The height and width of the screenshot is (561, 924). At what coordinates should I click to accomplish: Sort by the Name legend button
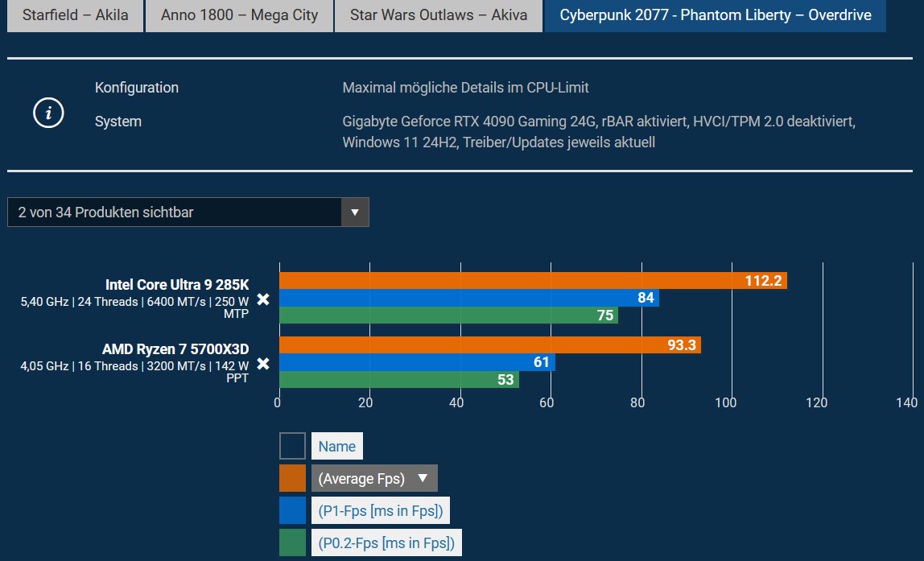[x=337, y=446]
